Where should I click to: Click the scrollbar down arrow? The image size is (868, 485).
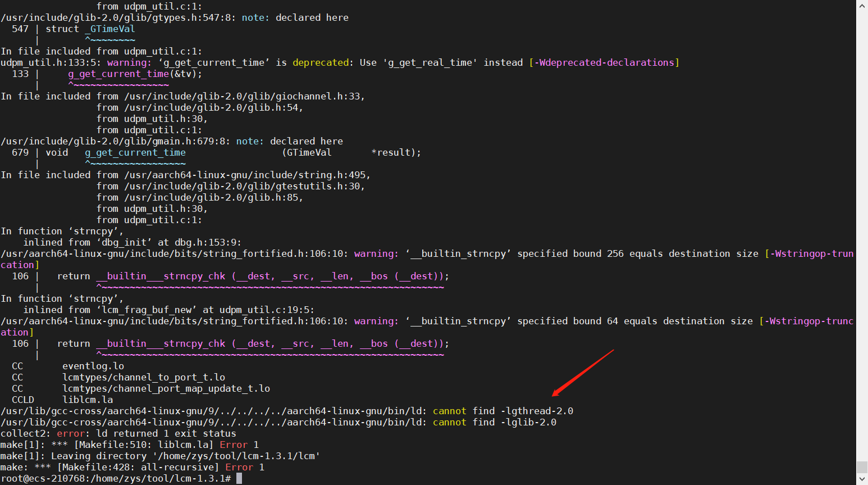click(862, 479)
